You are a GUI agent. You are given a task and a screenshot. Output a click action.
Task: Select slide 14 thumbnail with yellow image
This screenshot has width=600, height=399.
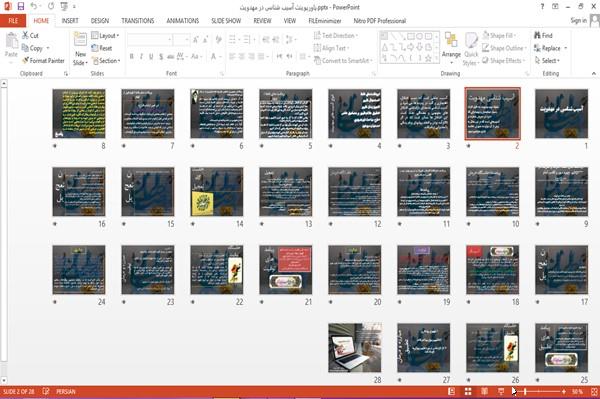(x=217, y=192)
